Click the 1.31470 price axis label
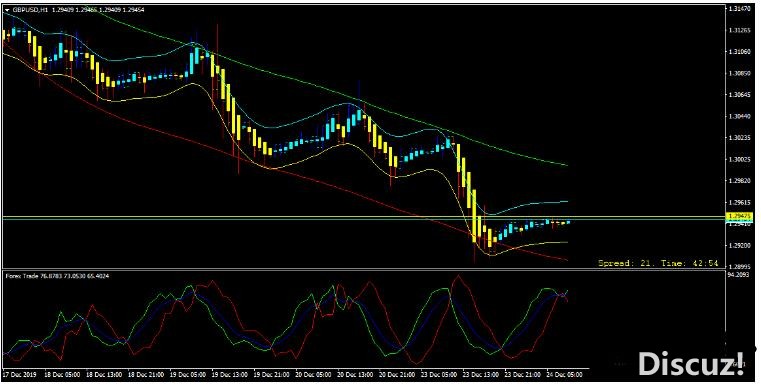This screenshot has height=388, width=761. [739, 9]
